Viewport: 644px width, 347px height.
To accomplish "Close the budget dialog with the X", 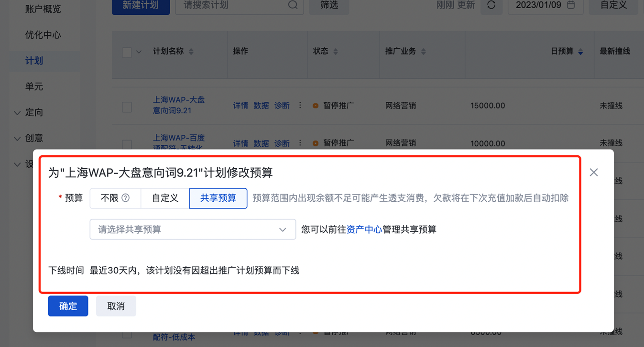I will pyautogui.click(x=594, y=173).
